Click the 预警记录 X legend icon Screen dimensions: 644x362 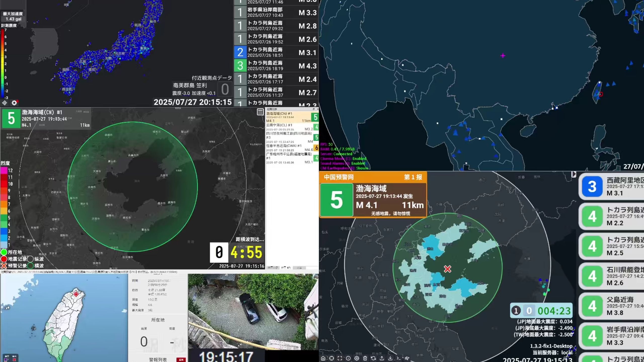pos(4,266)
